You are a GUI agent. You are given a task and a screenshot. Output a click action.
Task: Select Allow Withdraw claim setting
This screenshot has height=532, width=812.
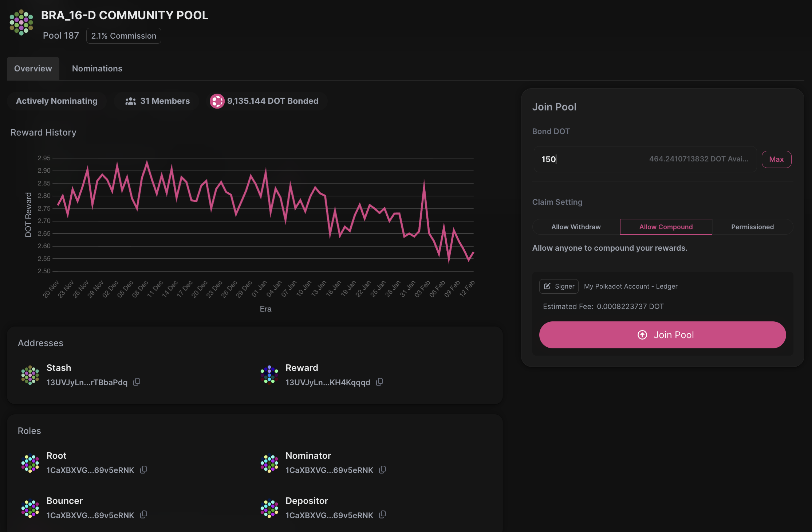pyautogui.click(x=576, y=227)
